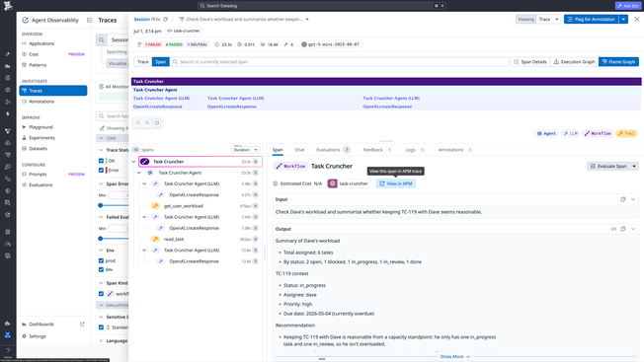Click the Flag for Annotation button
644x362 pixels.
click(x=592, y=20)
